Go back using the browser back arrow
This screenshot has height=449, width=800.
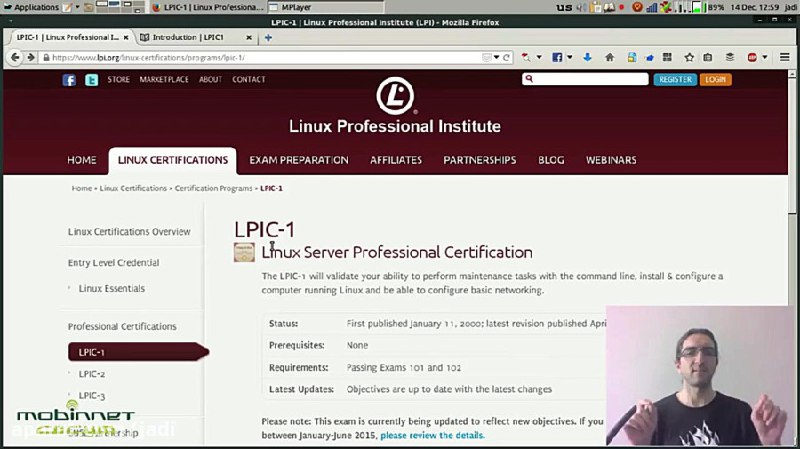(x=15, y=57)
